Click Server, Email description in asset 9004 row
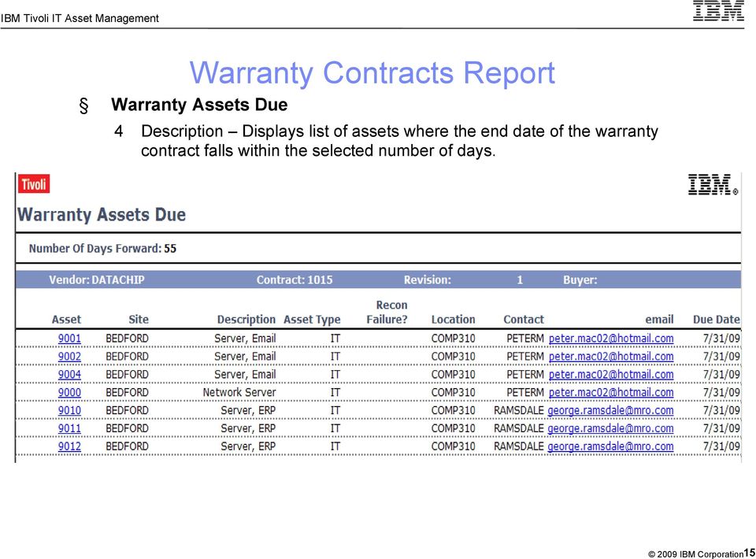The height and width of the screenshot is (559, 756). [245, 375]
